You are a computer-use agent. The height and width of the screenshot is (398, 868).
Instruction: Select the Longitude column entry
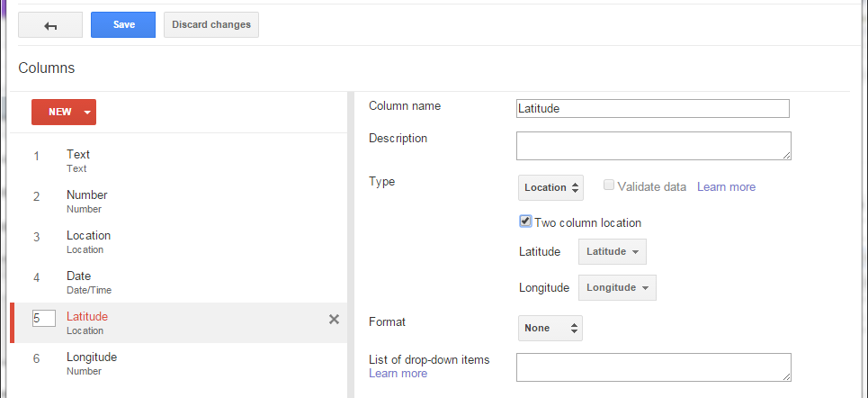point(179,363)
